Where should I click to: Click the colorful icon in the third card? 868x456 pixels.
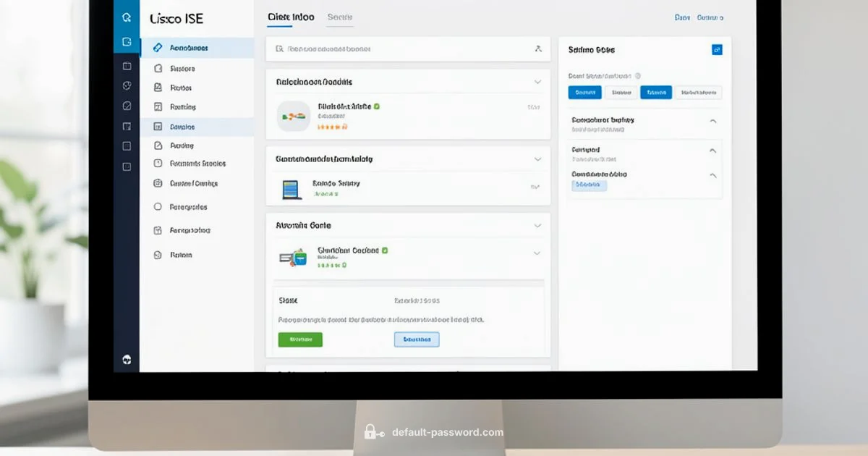(x=293, y=257)
